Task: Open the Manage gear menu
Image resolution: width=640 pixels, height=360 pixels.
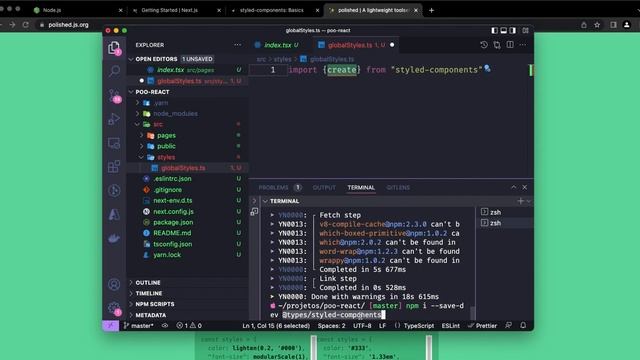Action: (114, 308)
